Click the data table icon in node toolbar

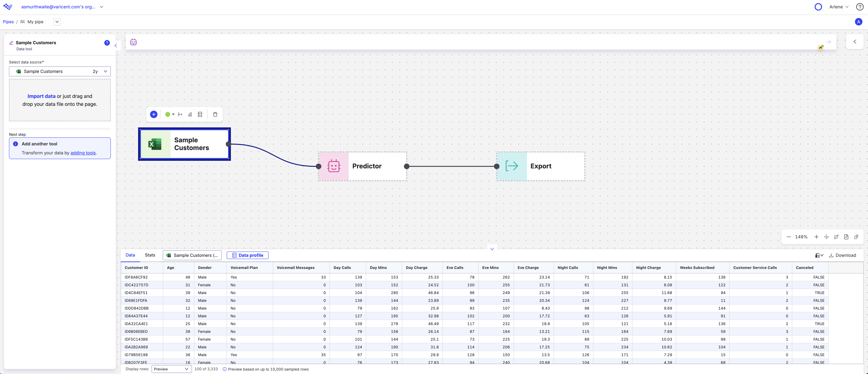click(x=200, y=114)
